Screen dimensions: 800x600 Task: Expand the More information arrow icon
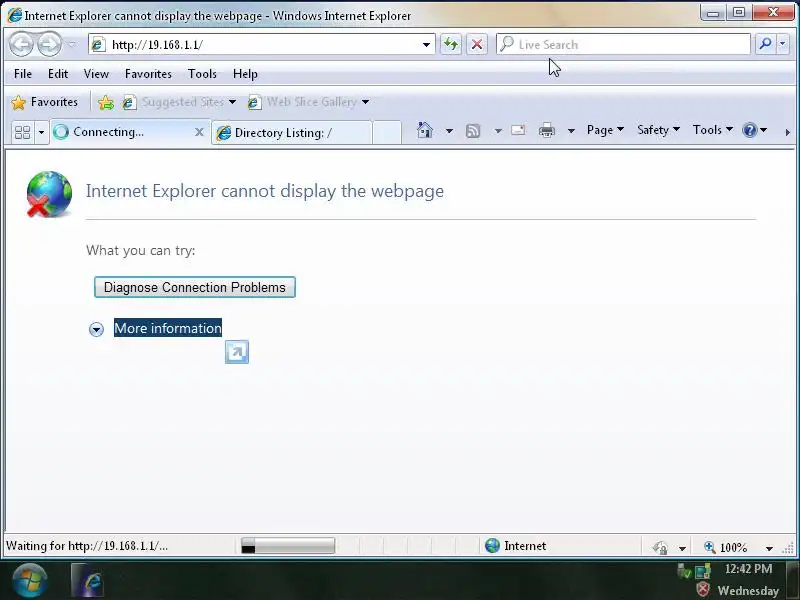(x=96, y=329)
